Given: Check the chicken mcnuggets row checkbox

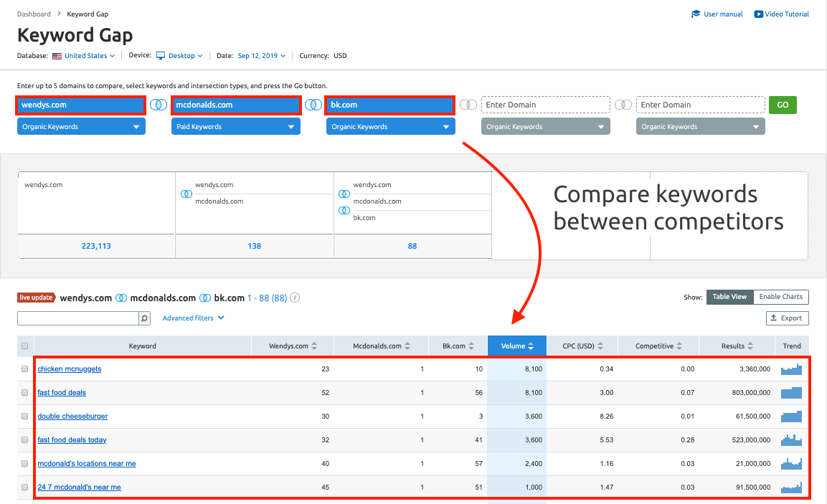Looking at the screenshot, I should 25,369.
